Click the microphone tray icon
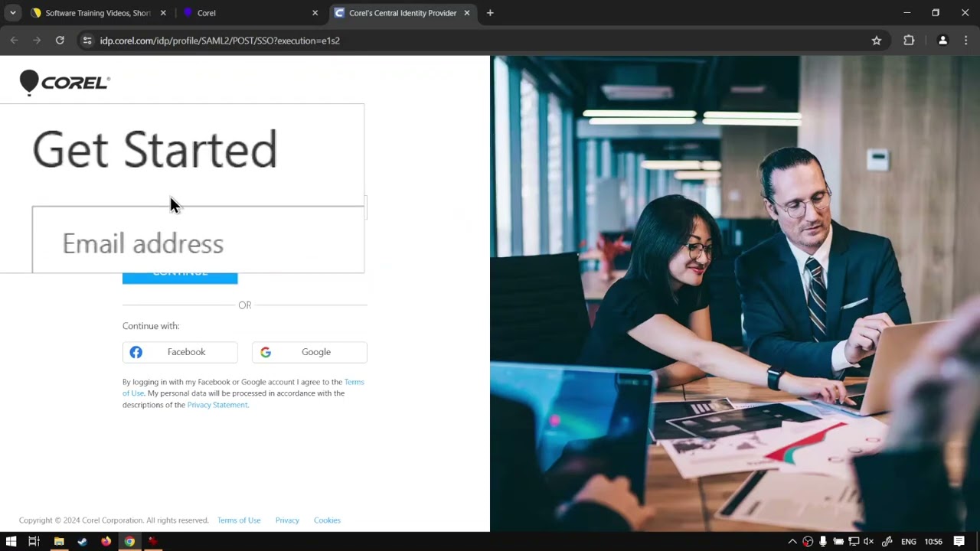Image resolution: width=980 pixels, height=551 pixels. [x=823, y=542]
